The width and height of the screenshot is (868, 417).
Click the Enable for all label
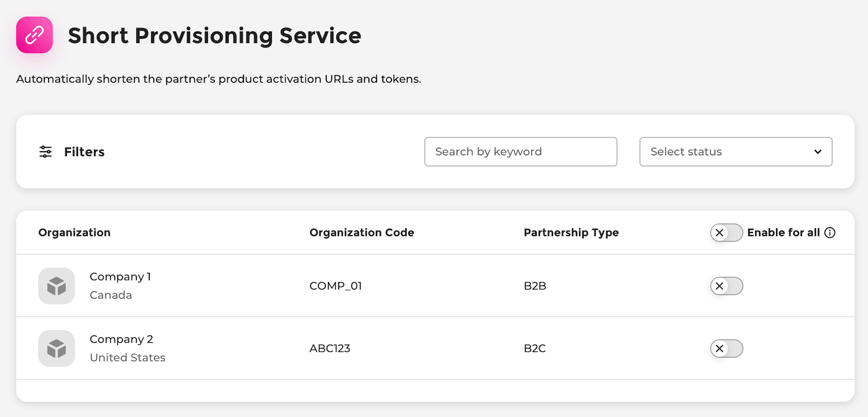pyautogui.click(x=784, y=233)
